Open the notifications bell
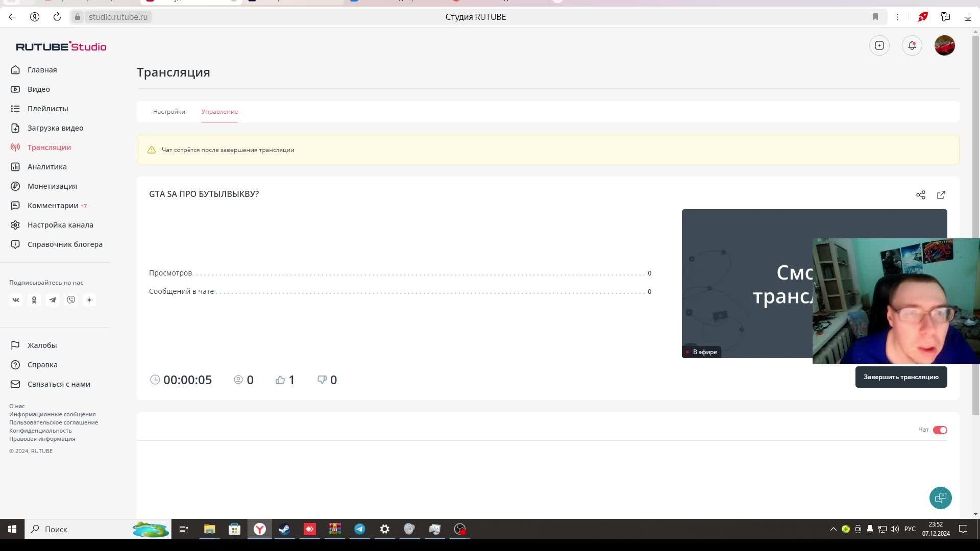Screen dimensions: 980x551 click(912, 45)
